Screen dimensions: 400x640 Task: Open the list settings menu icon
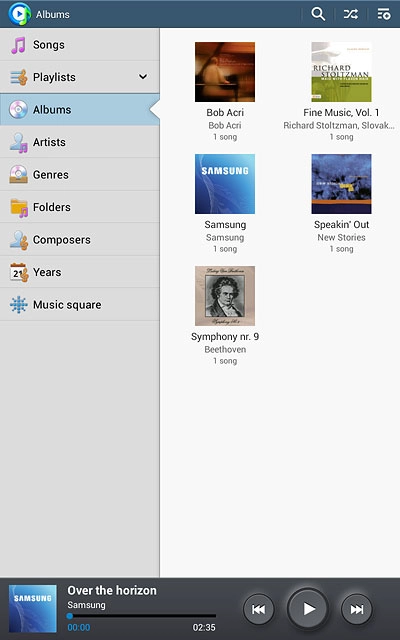383,14
